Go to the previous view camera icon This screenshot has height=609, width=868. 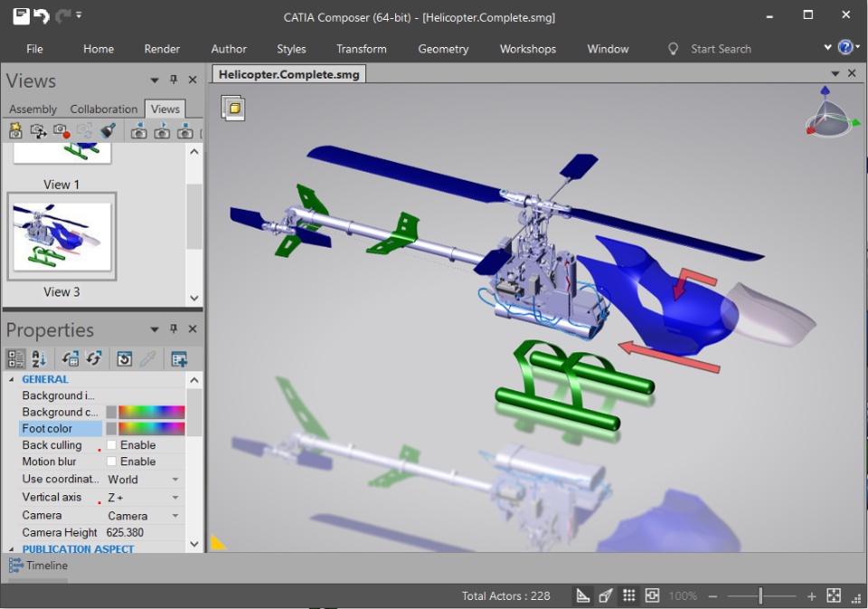pyautogui.click(x=138, y=131)
